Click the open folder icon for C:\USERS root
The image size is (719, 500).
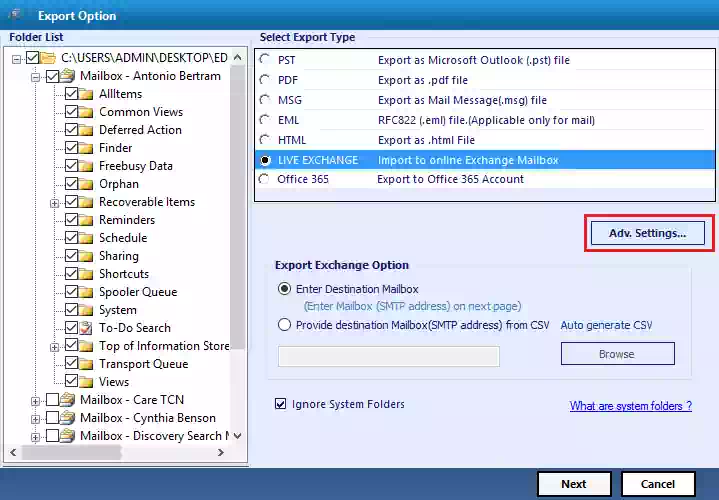point(48,58)
